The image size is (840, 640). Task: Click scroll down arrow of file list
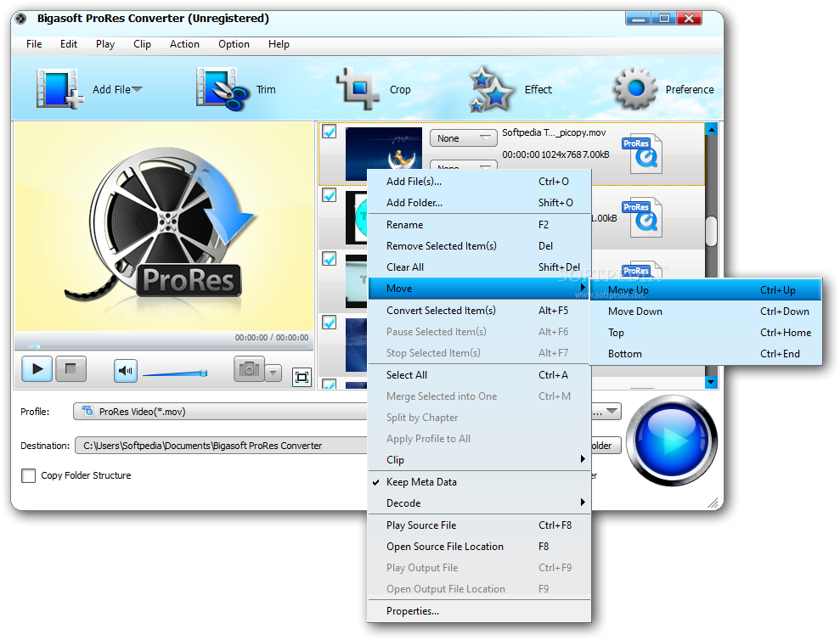711,382
